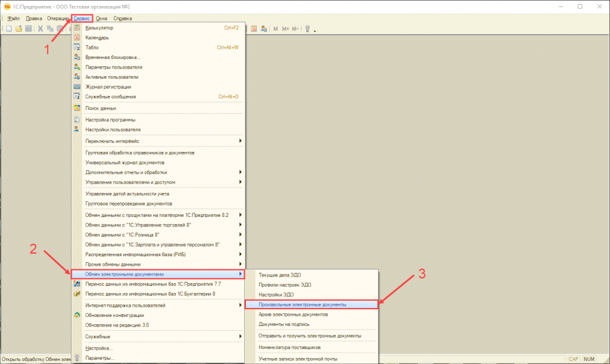Select Прочие обмены данными entry
610x364 pixels.
pyautogui.click(x=113, y=264)
